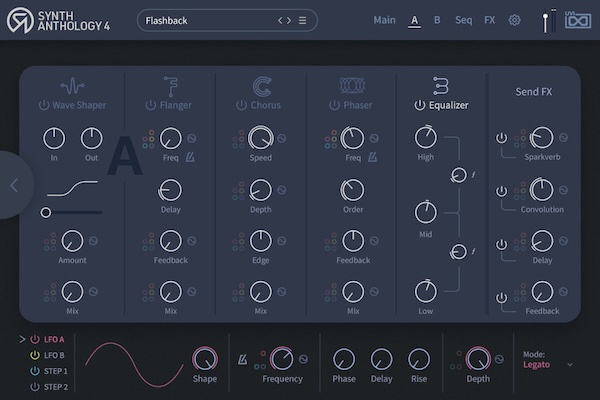Go to previous preset arrow
Screen dimensions: 600x400
[x=280, y=20]
